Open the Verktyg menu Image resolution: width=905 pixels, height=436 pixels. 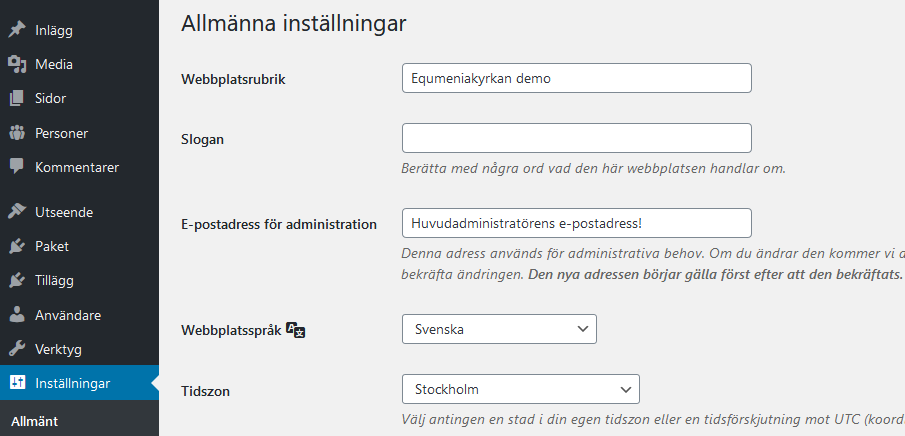[79, 349]
